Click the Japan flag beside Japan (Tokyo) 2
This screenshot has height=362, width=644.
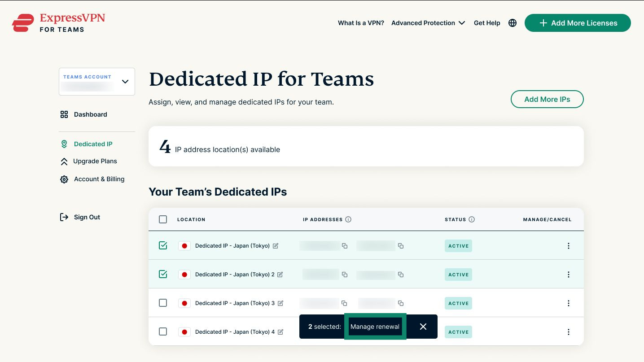[184, 275]
